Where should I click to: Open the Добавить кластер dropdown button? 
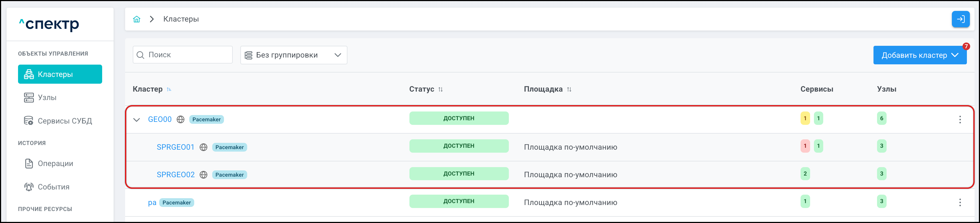pyautogui.click(x=919, y=55)
